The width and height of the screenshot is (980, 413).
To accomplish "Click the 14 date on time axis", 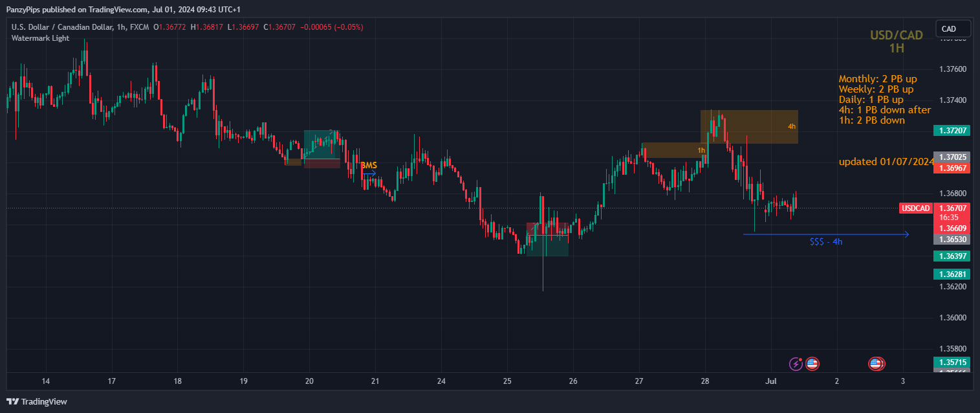I will click(45, 381).
